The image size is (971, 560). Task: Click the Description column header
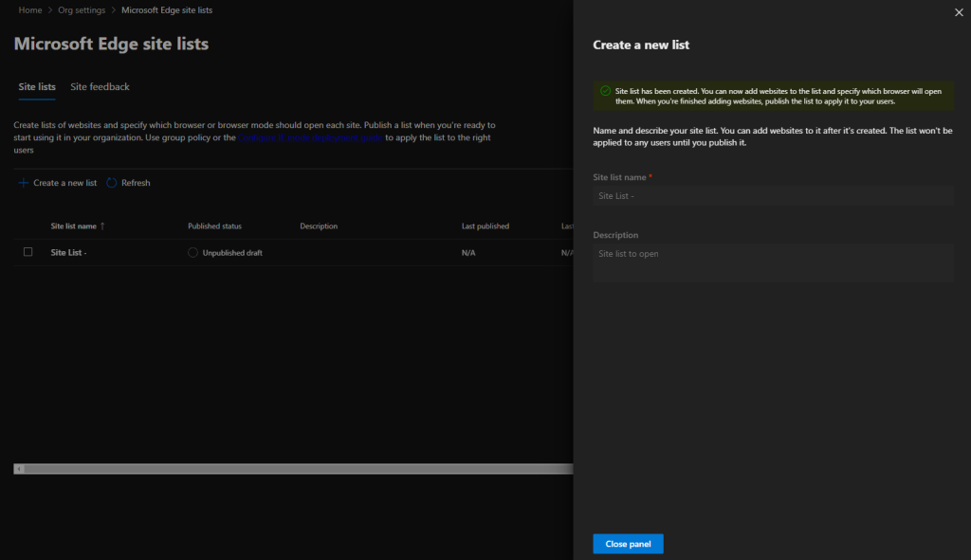pos(319,226)
